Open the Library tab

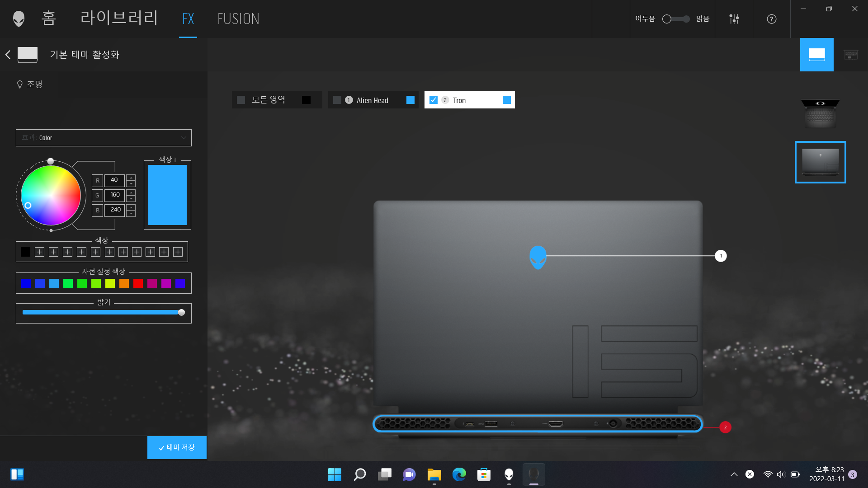click(x=119, y=19)
